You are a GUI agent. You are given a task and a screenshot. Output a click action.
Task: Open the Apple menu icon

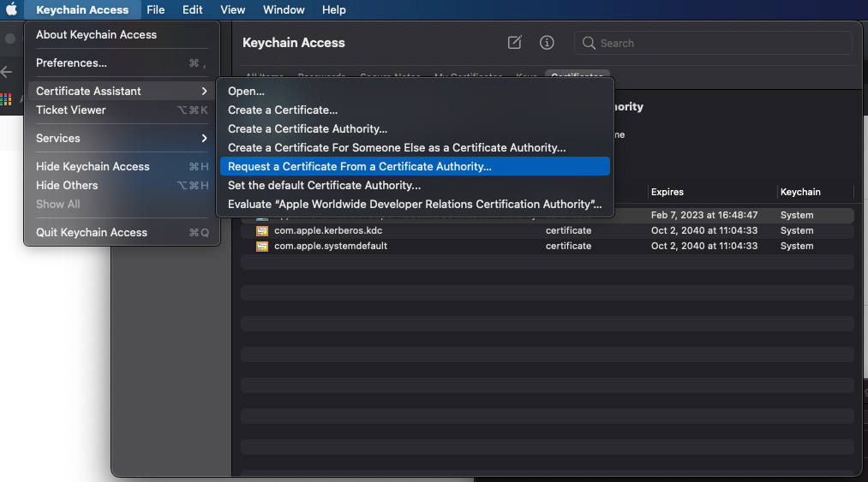[x=11, y=9]
